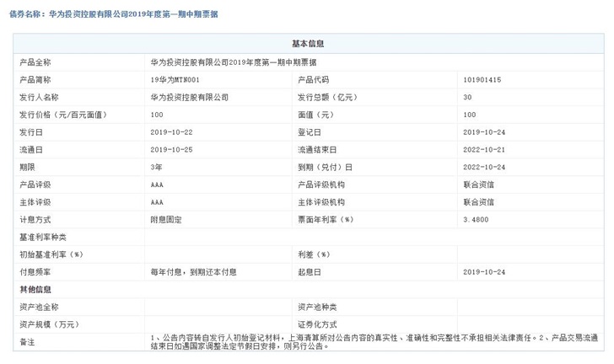Select the product full name value in the 产品全称 row
614x364 pixels.
click(x=234, y=62)
